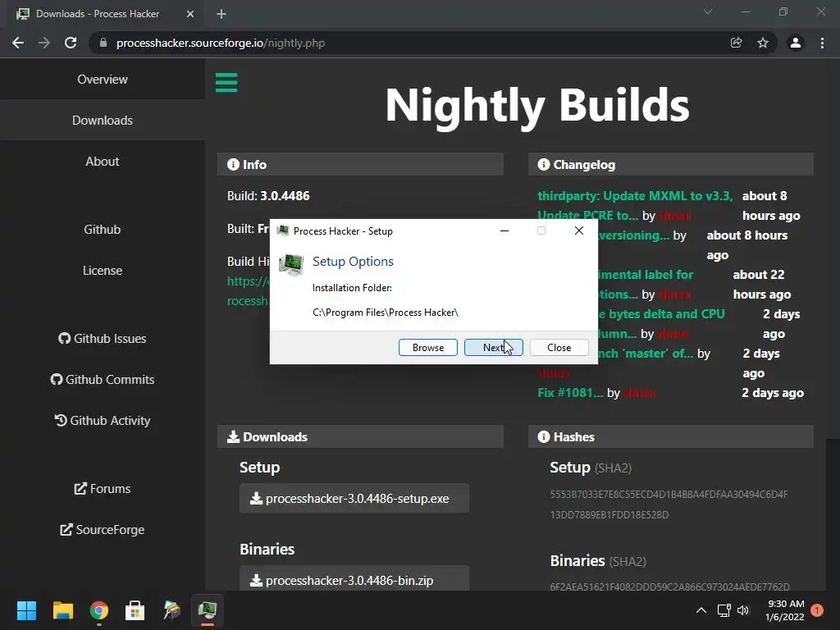Open clock showing 9:30 AM
Viewport: 840px width, 630px height.
click(x=785, y=610)
